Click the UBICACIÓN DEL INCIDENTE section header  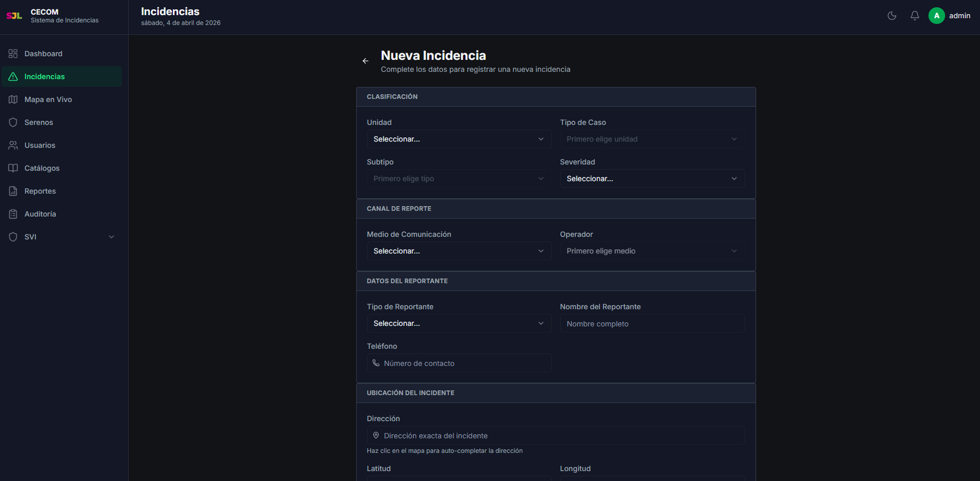(x=556, y=393)
